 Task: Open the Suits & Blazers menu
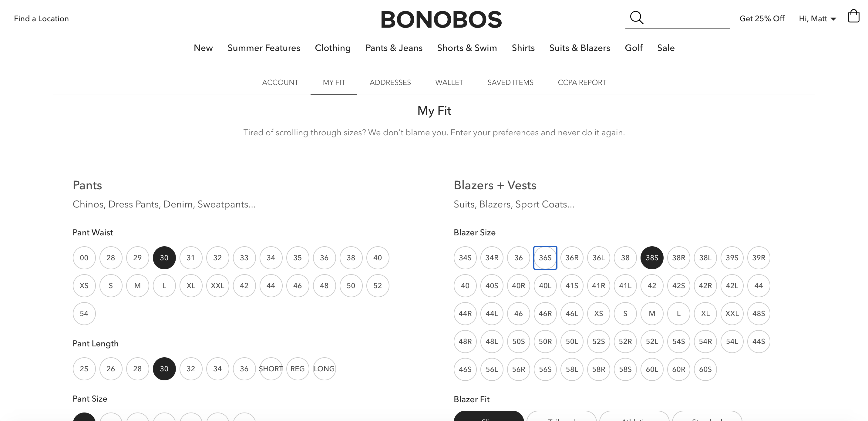pos(580,48)
